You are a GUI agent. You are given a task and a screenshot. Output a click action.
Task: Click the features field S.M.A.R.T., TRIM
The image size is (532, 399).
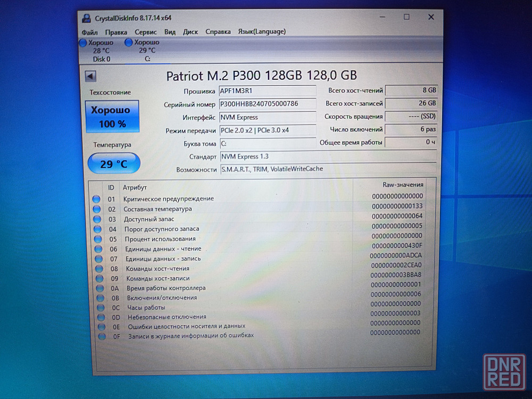pyautogui.click(x=328, y=169)
